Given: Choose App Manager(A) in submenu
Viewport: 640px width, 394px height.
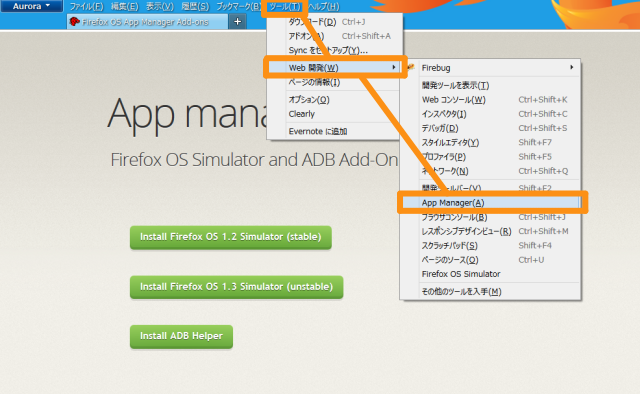Looking at the screenshot, I should (491, 203).
